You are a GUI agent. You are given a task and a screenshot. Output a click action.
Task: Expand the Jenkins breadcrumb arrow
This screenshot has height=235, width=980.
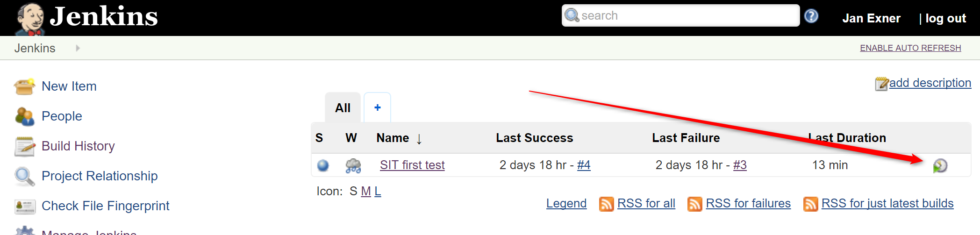(x=78, y=48)
